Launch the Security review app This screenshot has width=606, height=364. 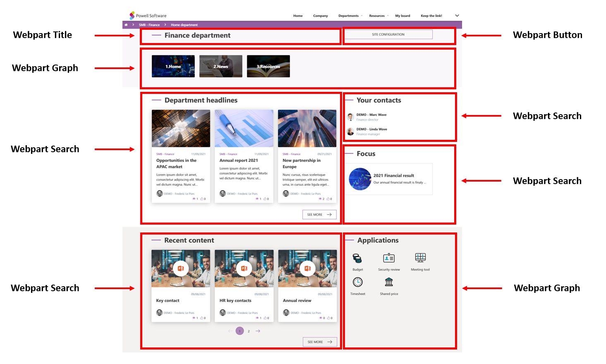tap(389, 259)
